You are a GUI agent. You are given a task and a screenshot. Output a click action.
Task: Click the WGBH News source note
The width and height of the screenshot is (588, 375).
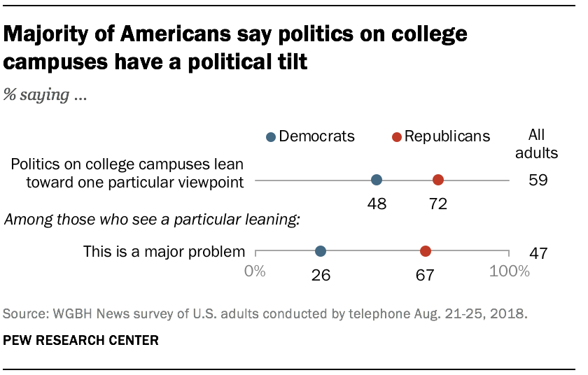pos(265,313)
